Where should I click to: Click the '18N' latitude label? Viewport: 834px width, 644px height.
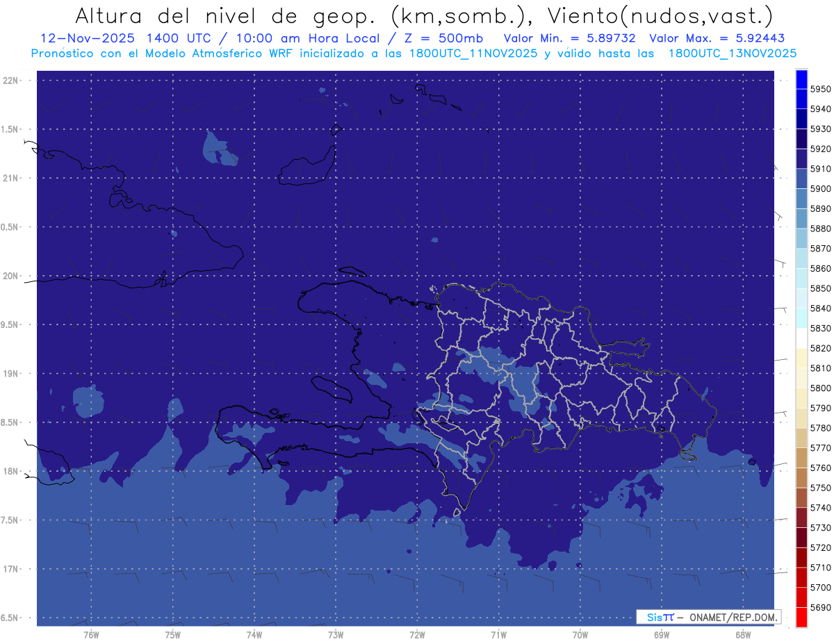(11, 472)
